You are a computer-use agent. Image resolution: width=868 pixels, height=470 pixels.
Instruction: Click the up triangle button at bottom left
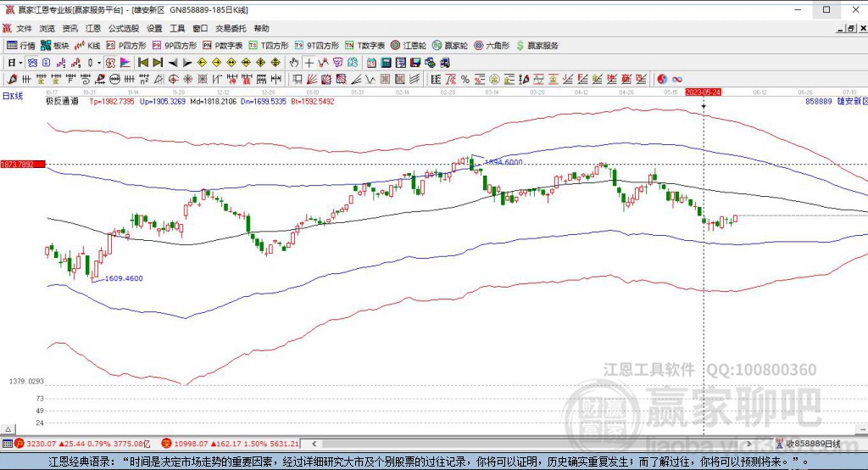(8, 429)
